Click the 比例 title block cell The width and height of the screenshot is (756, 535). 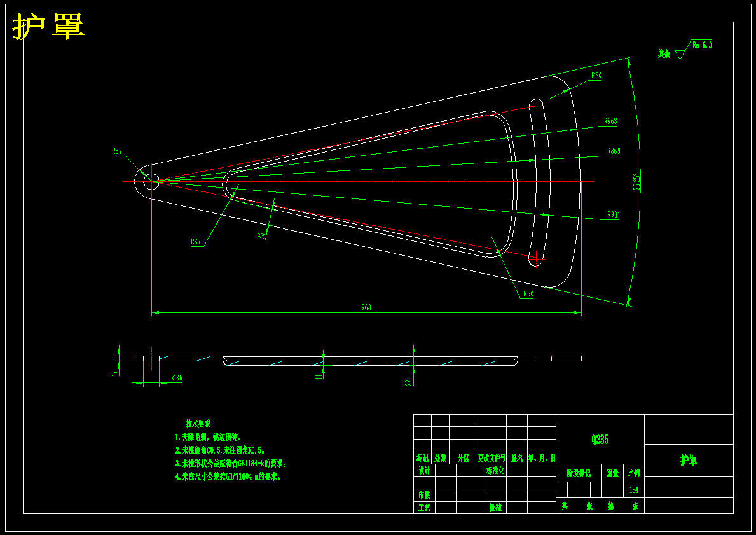pos(635,473)
